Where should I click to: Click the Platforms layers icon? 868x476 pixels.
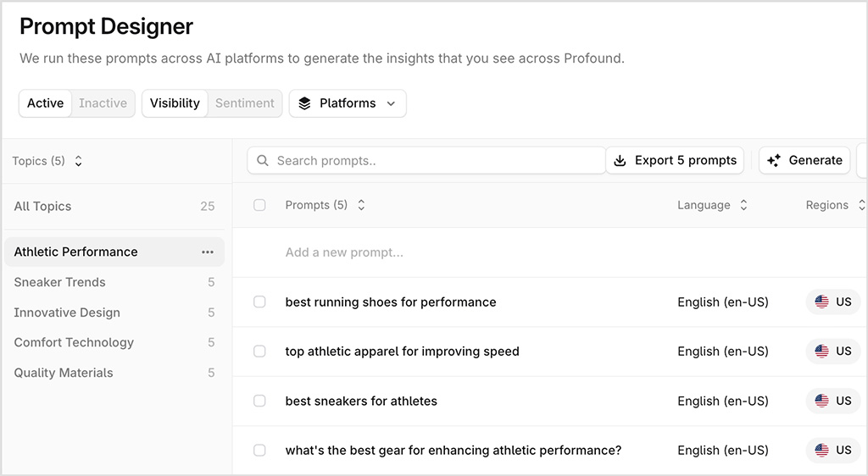tap(304, 103)
